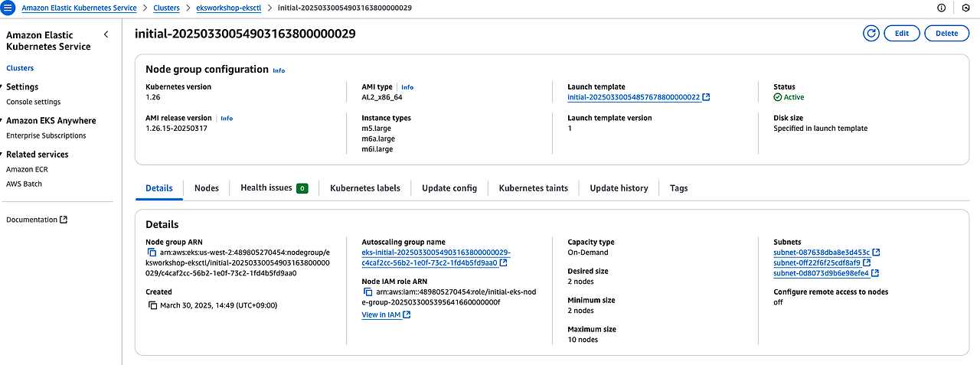Open the info panel icon in top bar
Viewport: 980px width, 365px height.
(942, 8)
